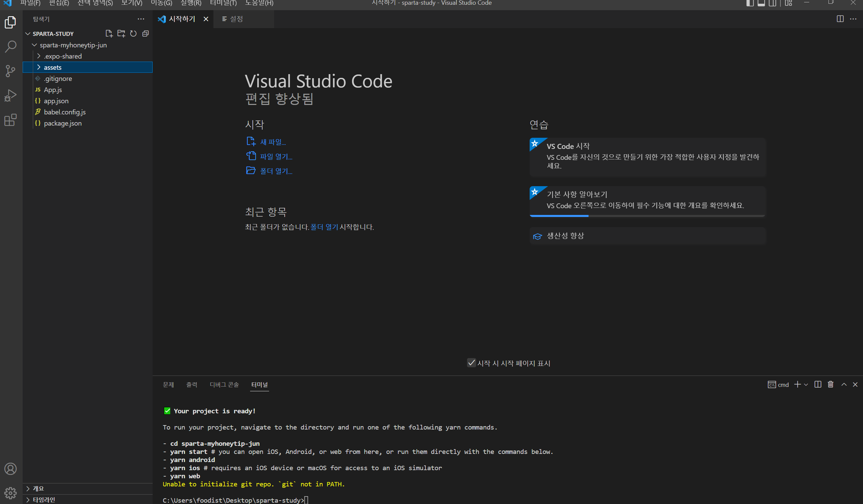Screen dimensions: 863x504
Task: Focus the terminal command prompt line
Action: coord(236,500)
